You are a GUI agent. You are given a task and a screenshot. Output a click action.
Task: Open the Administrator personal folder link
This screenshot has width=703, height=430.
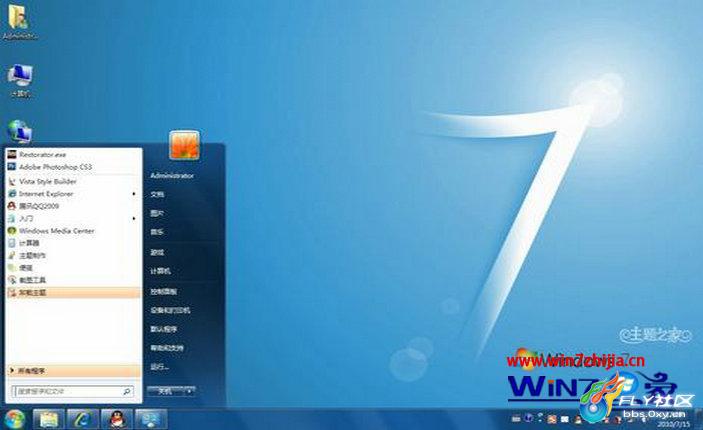coord(172,176)
